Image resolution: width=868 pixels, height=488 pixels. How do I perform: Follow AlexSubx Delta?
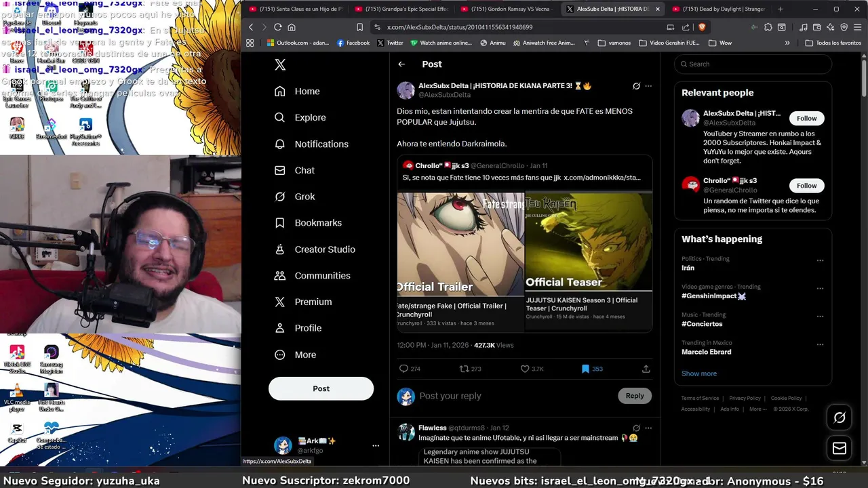tap(806, 118)
